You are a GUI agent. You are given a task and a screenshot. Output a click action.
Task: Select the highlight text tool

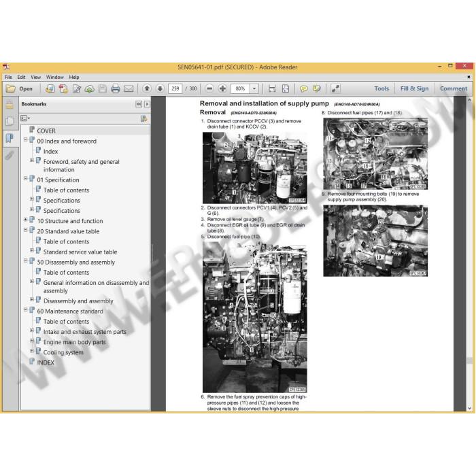tap(316, 88)
